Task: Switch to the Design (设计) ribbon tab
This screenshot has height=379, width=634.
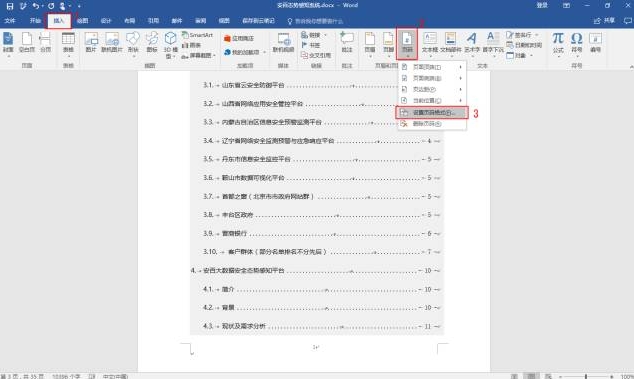Action: click(106, 21)
